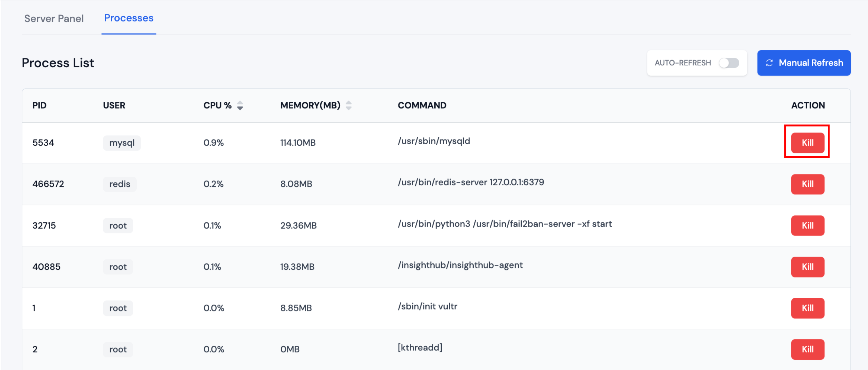Click the COMMAND column header
This screenshot has height=370, width=868.
422,106
